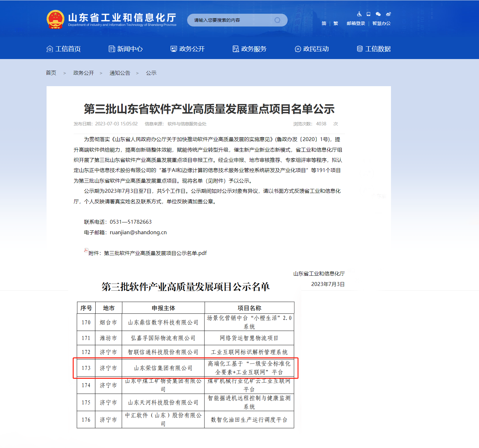Open the 智慧办公 link
This screenshot has width=479, height=448.
[381, 23]
